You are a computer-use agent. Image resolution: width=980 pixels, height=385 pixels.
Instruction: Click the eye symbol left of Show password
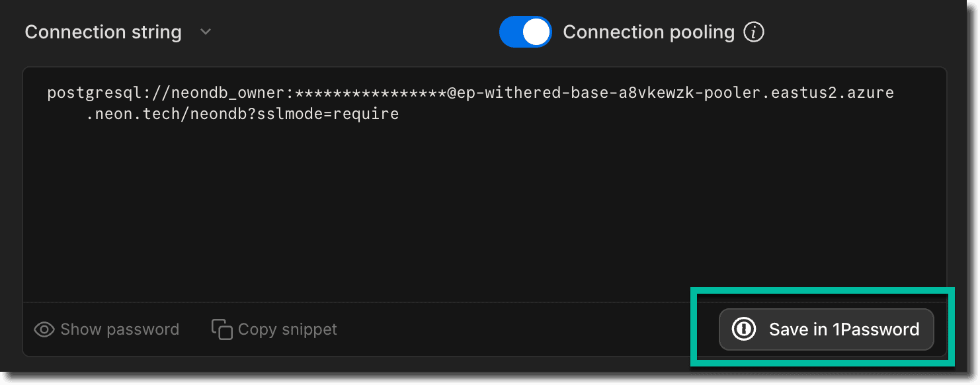(44, 329)
